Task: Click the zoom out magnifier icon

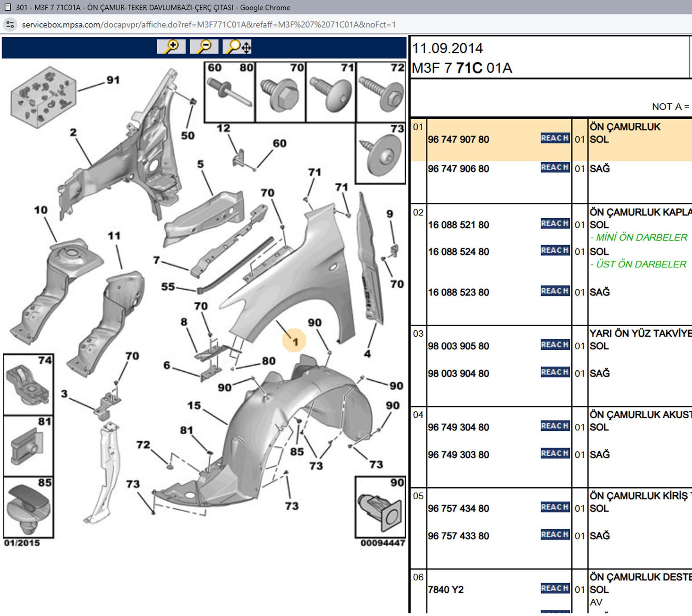Action: pyautogui.click(x=204, y=47)
